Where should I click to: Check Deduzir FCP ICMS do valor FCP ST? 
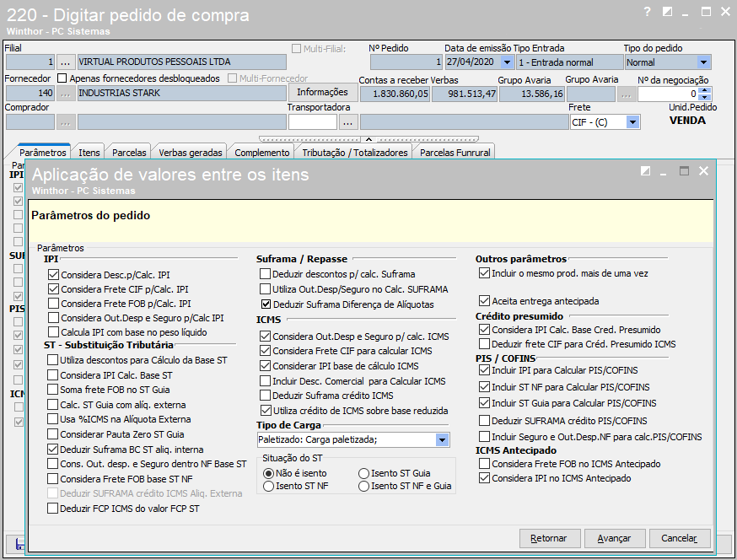point(52,509)
